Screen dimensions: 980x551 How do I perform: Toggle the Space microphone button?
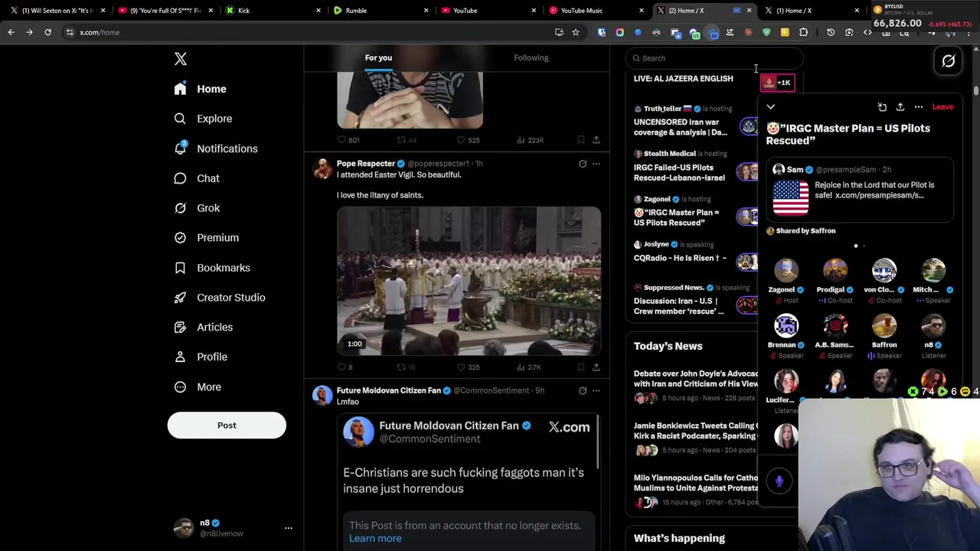pyautogui.click(x=779, y=481)
